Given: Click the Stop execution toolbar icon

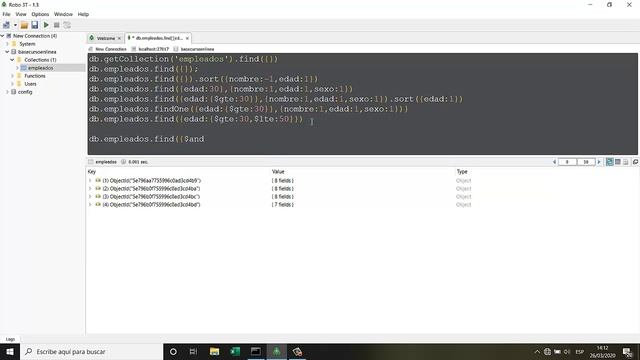Looking at the screenshot, I should 57,25.
